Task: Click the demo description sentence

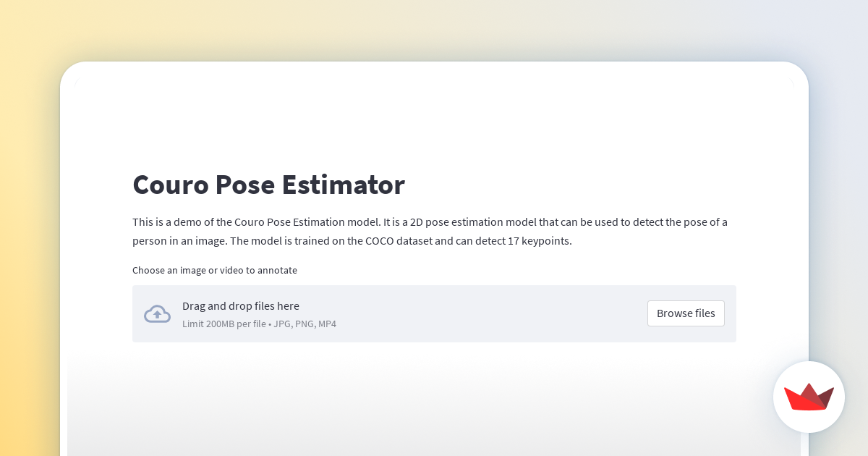Action: point(430,222)
